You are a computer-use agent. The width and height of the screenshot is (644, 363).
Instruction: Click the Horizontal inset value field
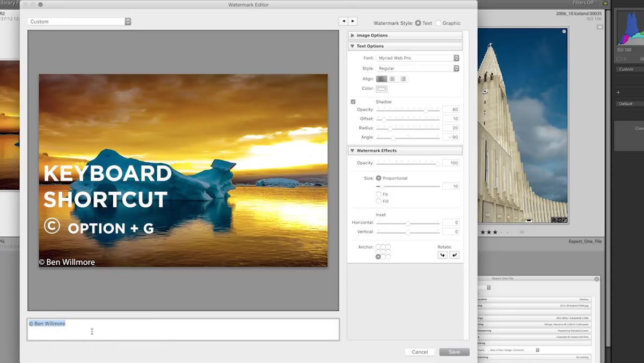451,222
